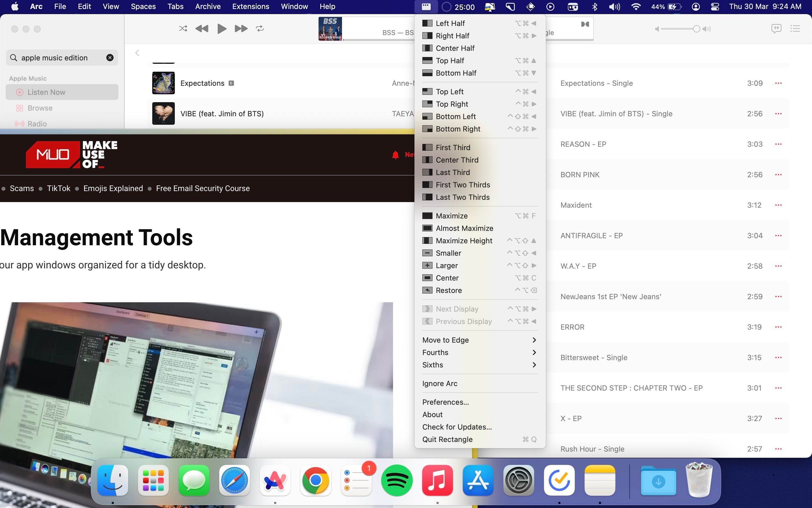The height and width of the screenshot is (508, 812).
Task: Select Center Half layout option
Action: [x=480, y=48]
